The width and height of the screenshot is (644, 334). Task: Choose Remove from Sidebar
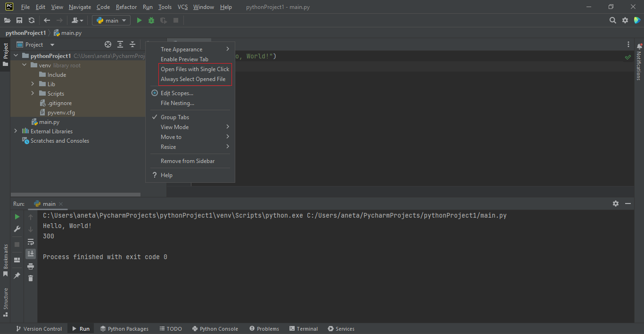[x=187, y=161]
